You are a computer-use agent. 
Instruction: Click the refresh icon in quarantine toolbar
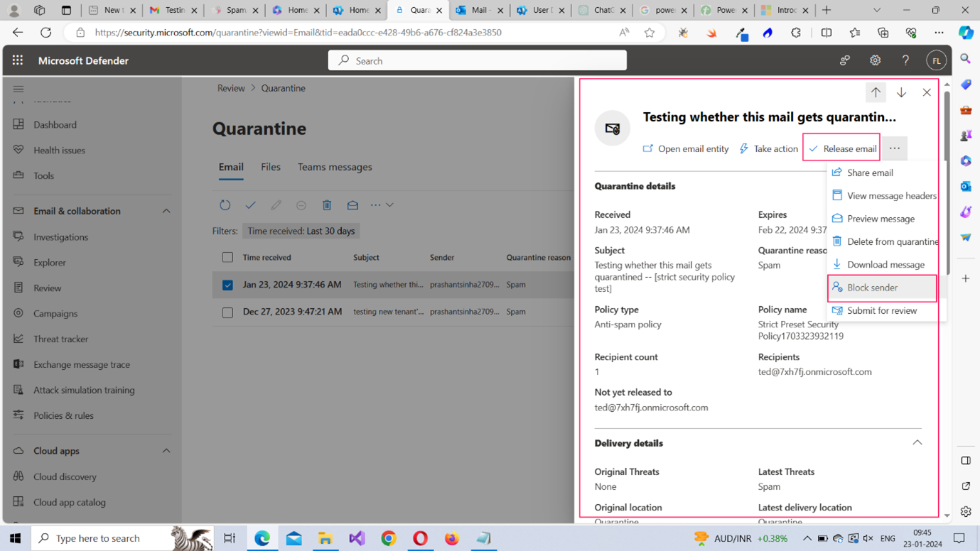coord(225,205)
